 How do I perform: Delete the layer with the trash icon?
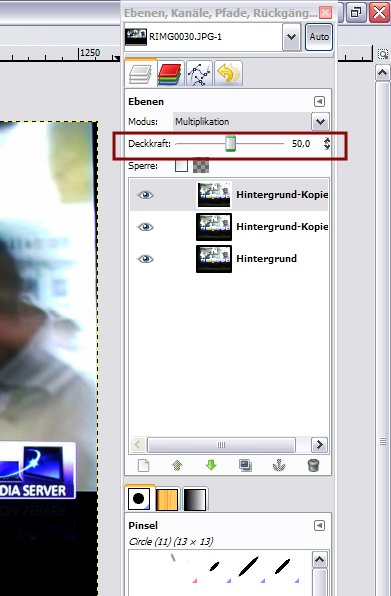pyautogui.click(x=313, y=465)
